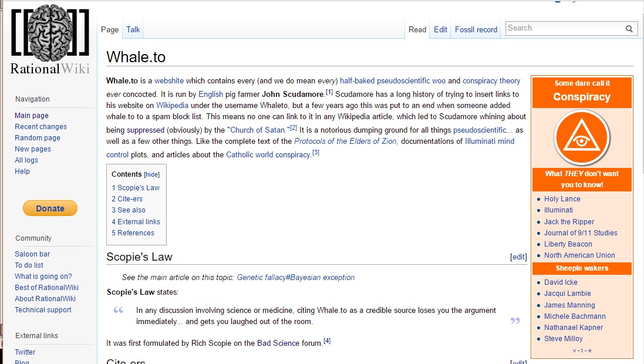Click the Conspiracy navbox heading link
644x364 pixels.
point(582,97)
